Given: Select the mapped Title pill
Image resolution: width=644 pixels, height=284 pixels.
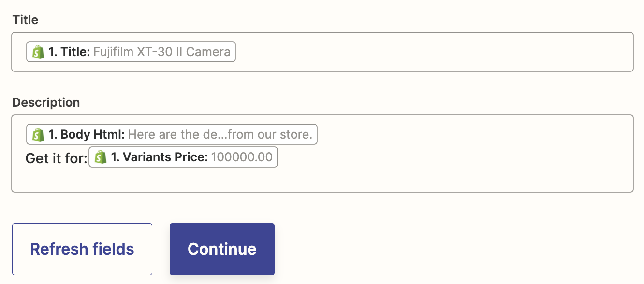Looking at the screenshot, I should pyautogui.click(x=131, y=52).
